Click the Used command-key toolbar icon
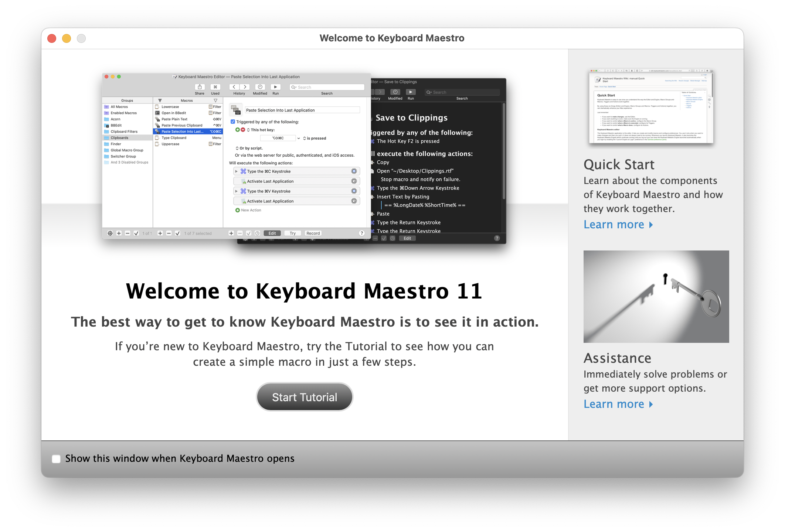Image resolution: width=785 pixels, height=532 pixels. (x=215, y=87)
